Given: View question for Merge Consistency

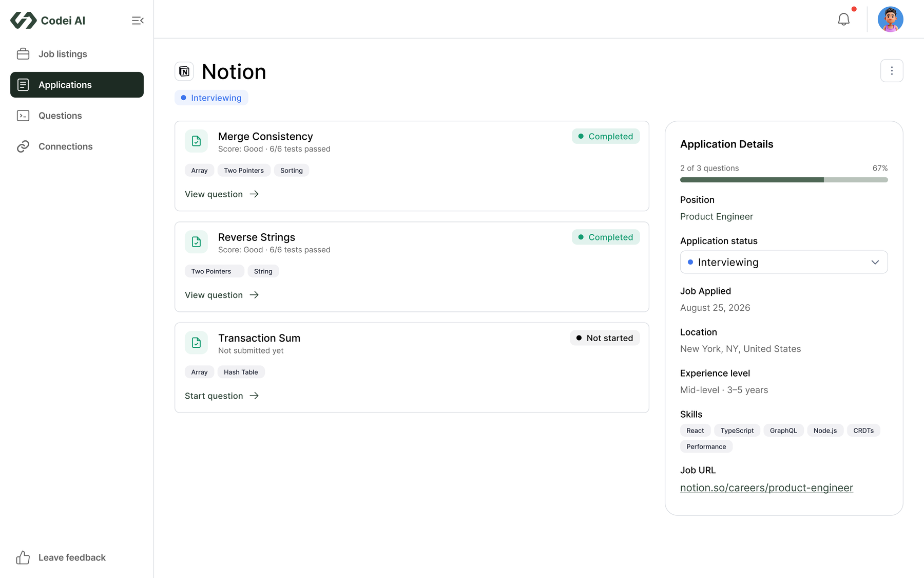Looking at the screenshot, I should (x=222, y=194).
